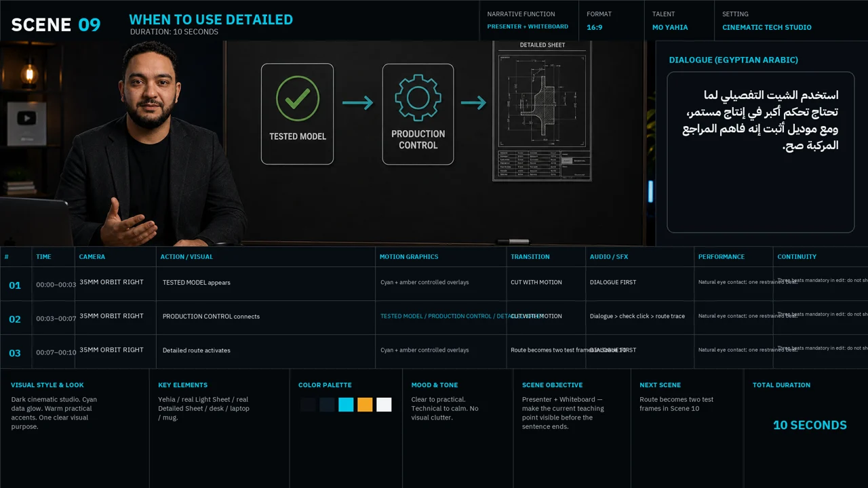Click the 'Detailed route activates' action cell
The height and width of the screenshot is (488, 868).
click(197, 350)
